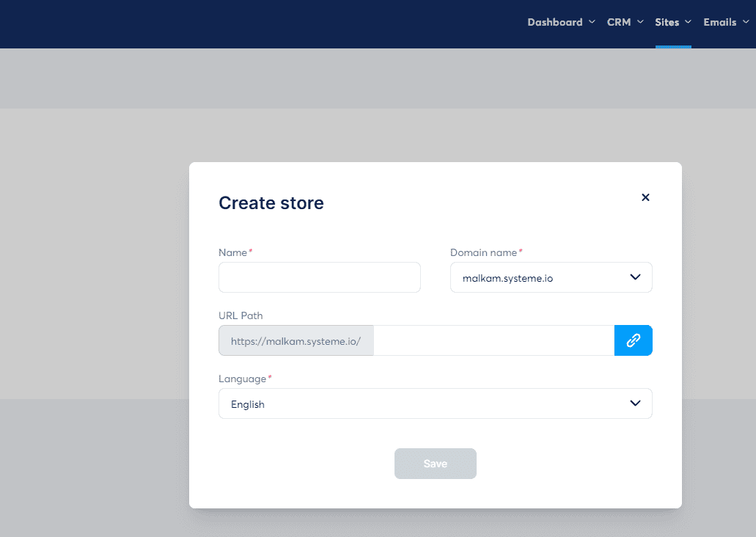Click the Domain name chevron icon
This screenshot has width=756, height=537.
click(x=635, y=277)
